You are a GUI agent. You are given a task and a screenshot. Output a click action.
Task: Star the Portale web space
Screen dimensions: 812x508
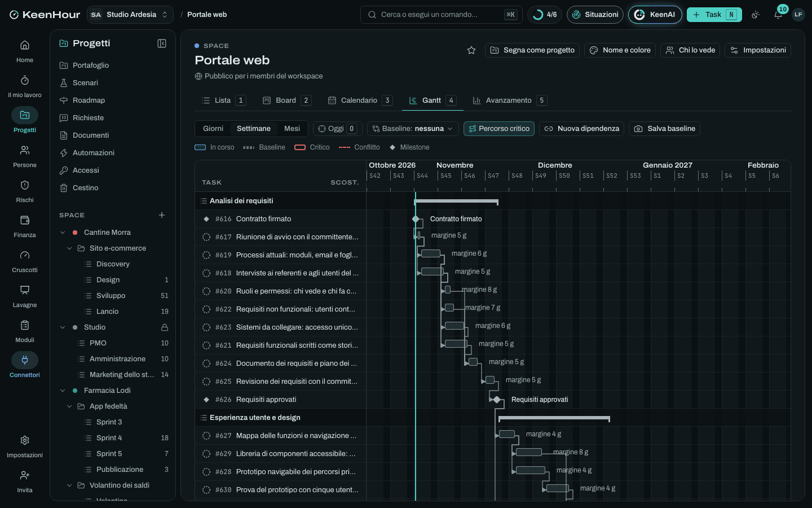click(x=471, y=50)
